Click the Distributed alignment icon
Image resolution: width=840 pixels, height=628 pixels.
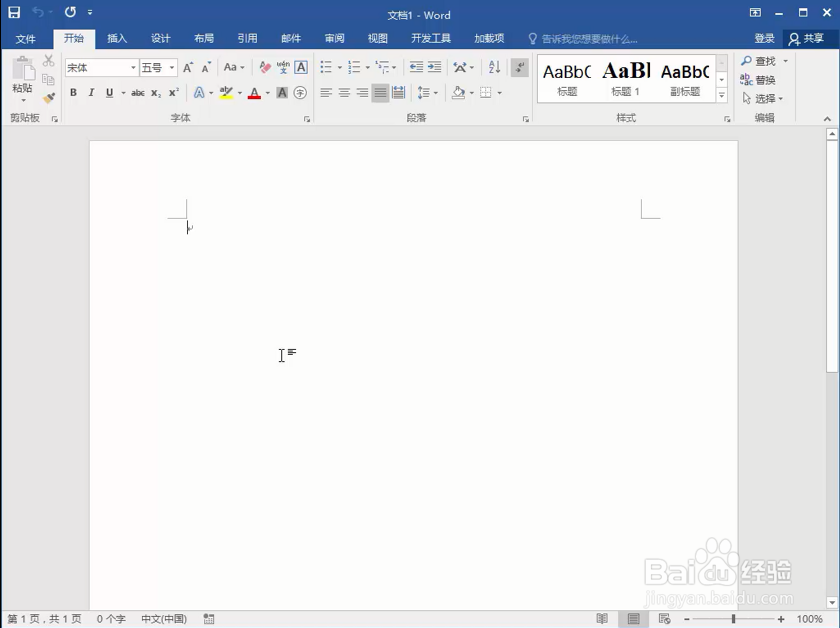pos(399,93)
